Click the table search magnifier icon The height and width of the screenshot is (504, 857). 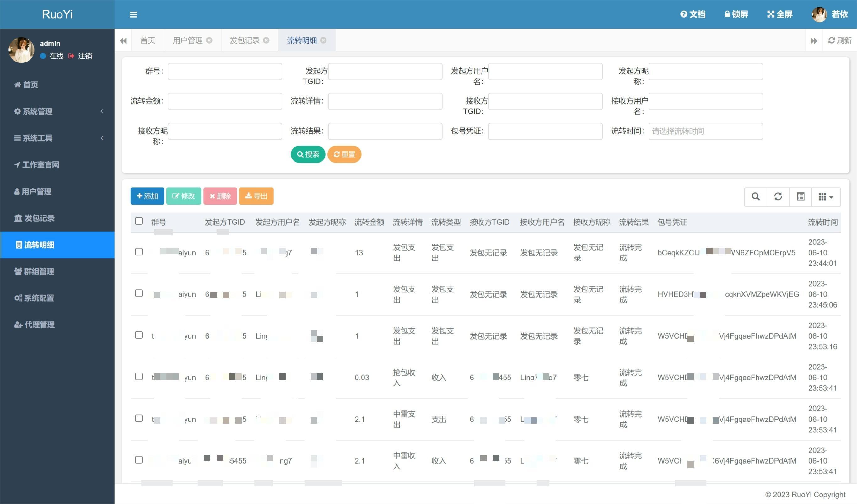click(755, 196)
